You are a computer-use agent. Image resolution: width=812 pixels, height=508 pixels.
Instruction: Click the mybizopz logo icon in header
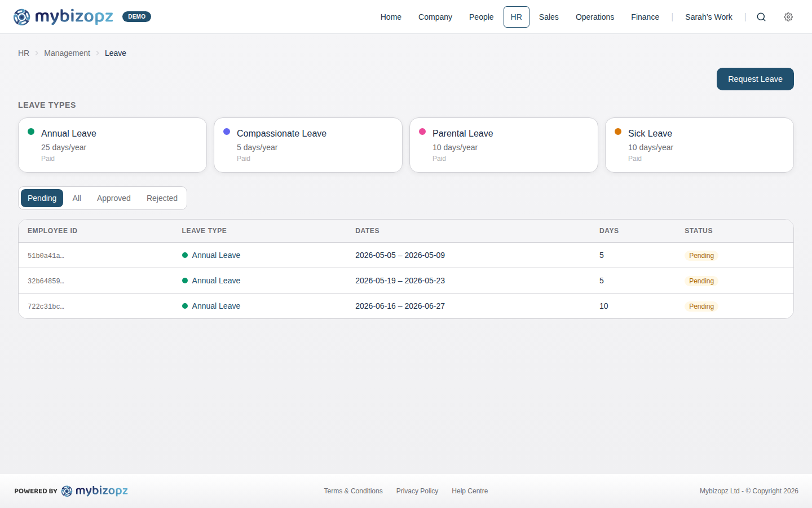(x=22, y=17)
